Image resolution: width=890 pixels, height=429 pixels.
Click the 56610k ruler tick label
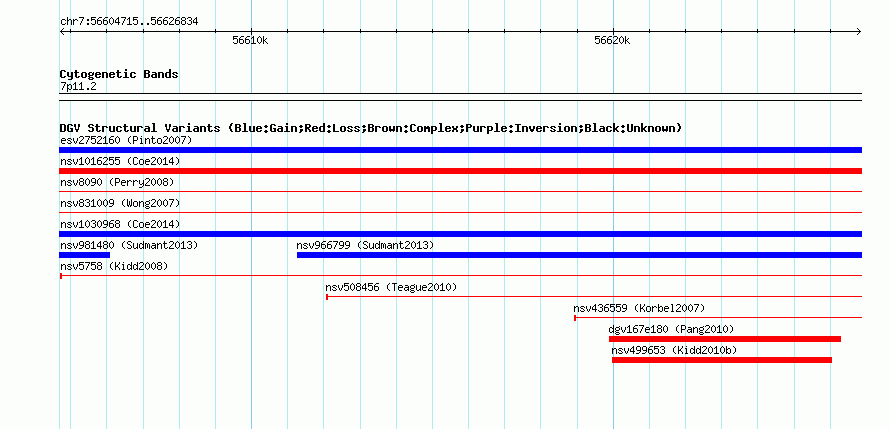[x=250, y=41]
